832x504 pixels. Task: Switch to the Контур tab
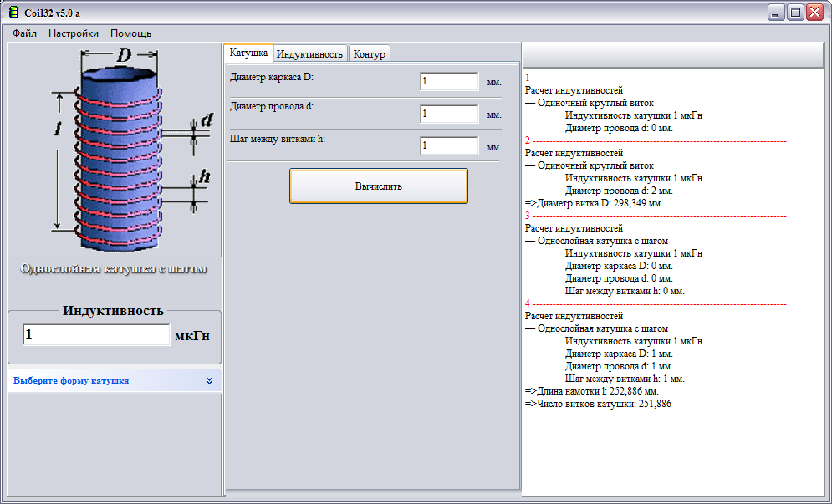pos(370,53)
